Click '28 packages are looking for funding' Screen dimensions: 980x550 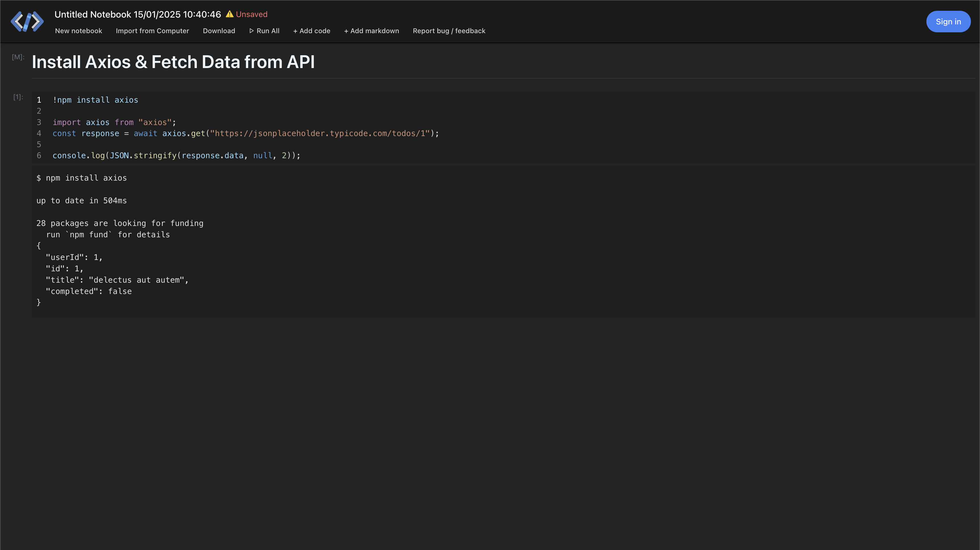120,223
